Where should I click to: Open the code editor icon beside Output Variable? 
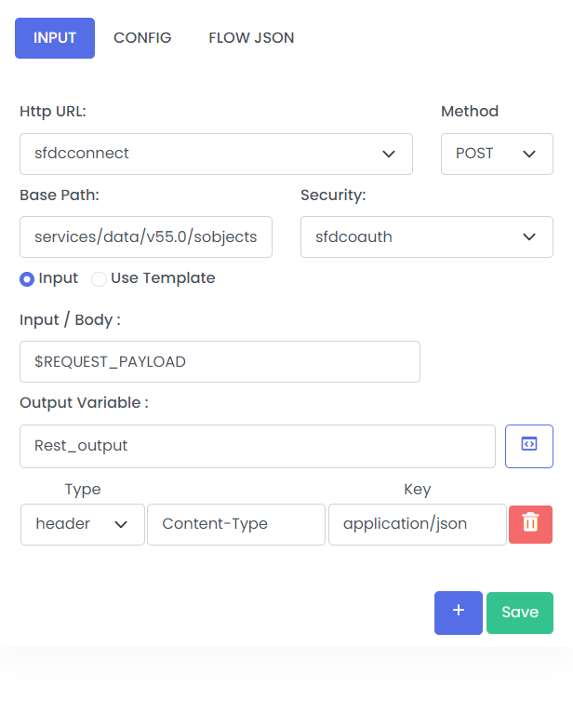point(529,446)
